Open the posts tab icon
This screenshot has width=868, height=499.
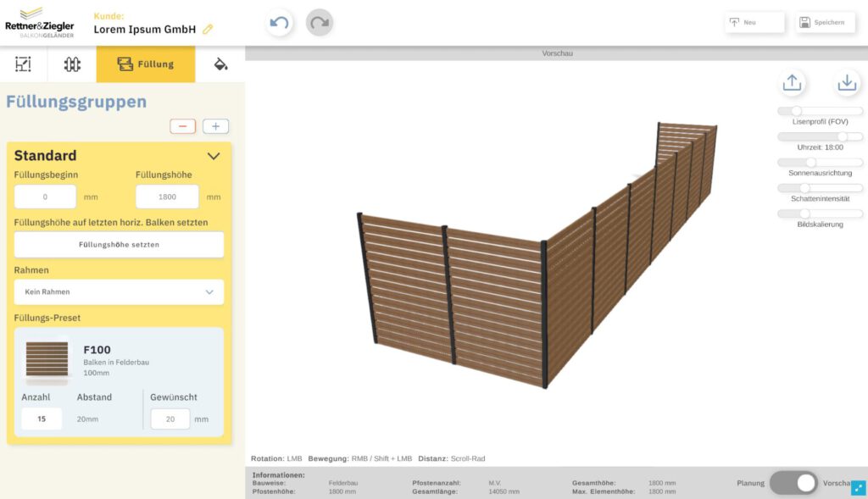72,64
